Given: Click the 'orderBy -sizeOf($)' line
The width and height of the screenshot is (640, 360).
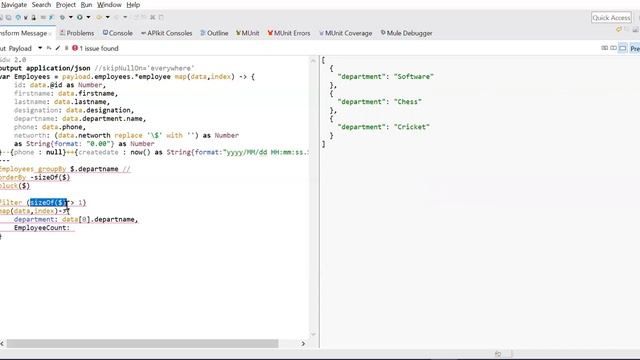Looking at the screenshot, I should [35, 178].
